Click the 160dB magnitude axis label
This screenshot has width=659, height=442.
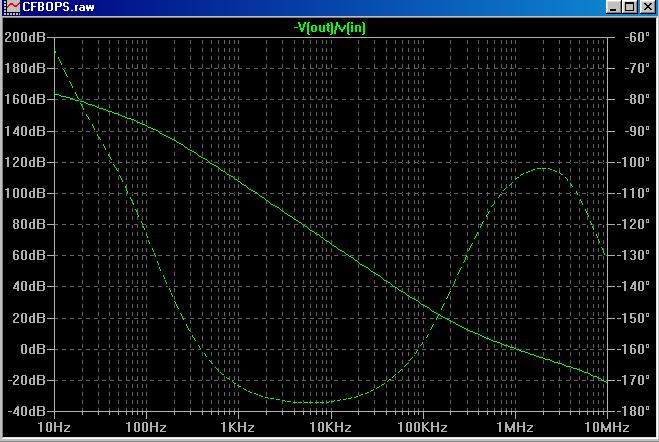click(25, 99)
